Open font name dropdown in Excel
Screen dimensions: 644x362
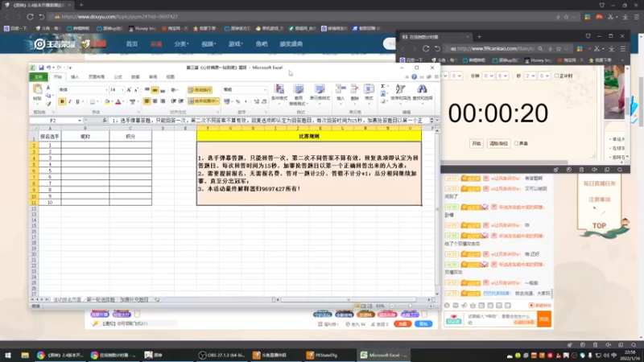106,90
